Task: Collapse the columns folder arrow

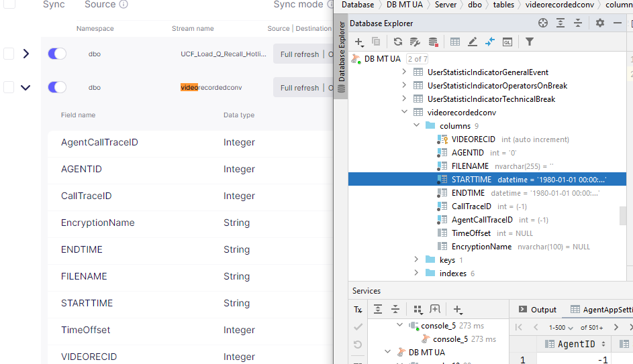Action: 416,125
